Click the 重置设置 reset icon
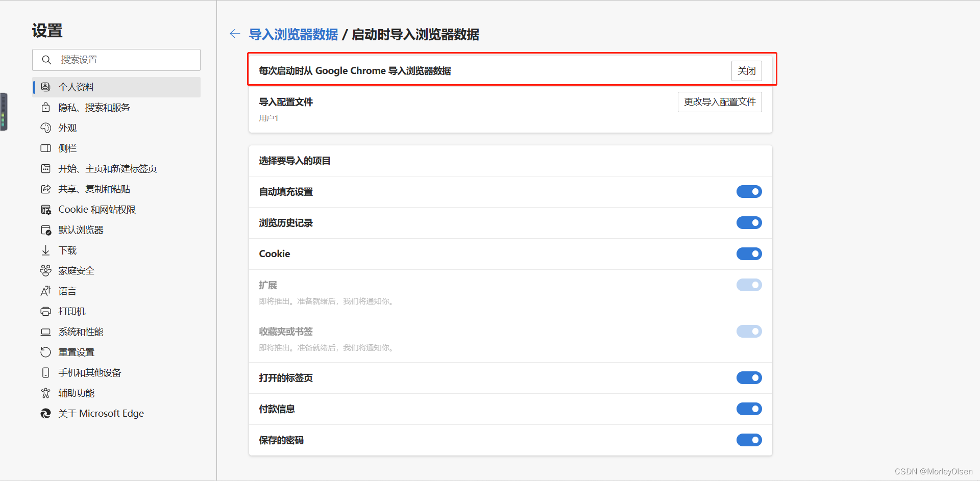The width and height of the screenshot is (980, 481). tap(45, 352)
